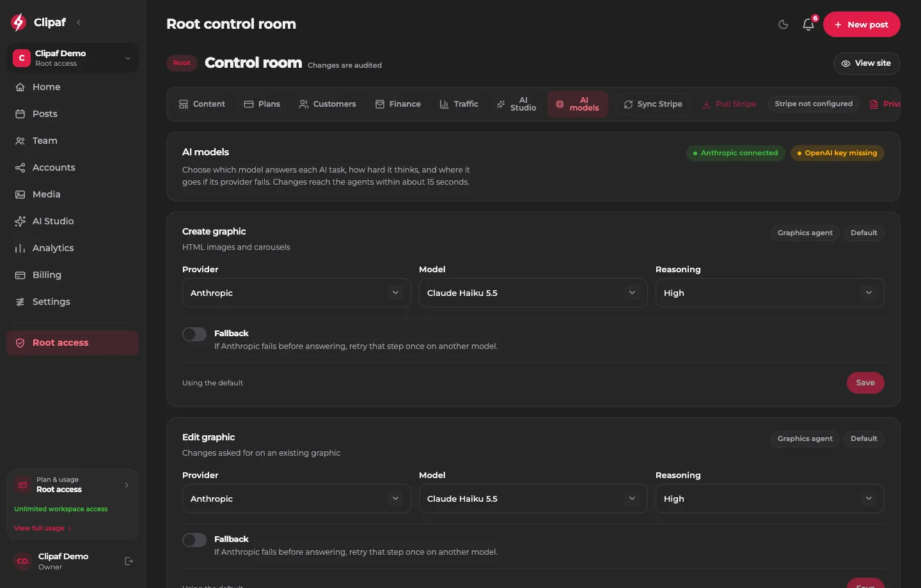This screenshot has width=921, height=588.
Task: Open notifications bell with badge
Action: click(x=808, y=24)
